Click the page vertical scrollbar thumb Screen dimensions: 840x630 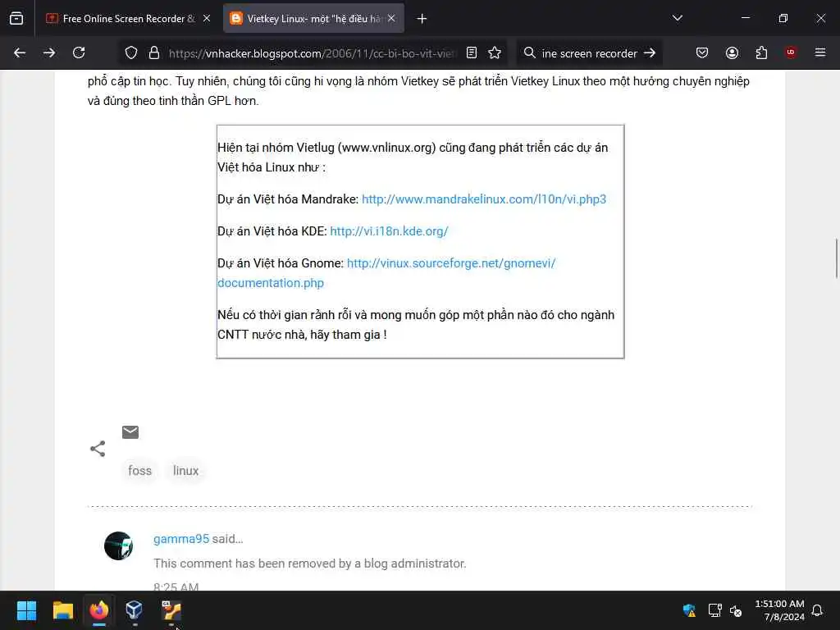(836, 258)
